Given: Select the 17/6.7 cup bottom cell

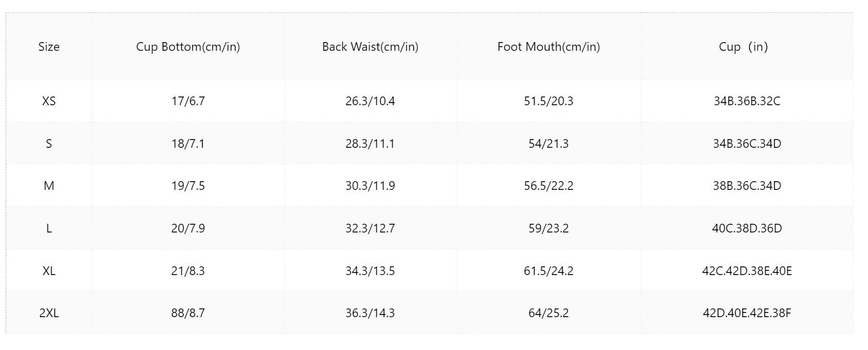Looking at the screenshot, I should 188,101.
